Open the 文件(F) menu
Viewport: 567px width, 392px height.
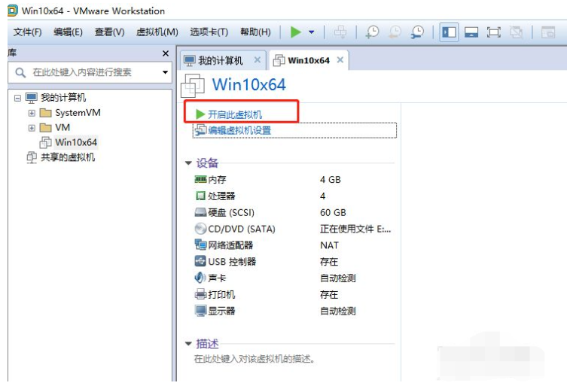coord(27,32)
